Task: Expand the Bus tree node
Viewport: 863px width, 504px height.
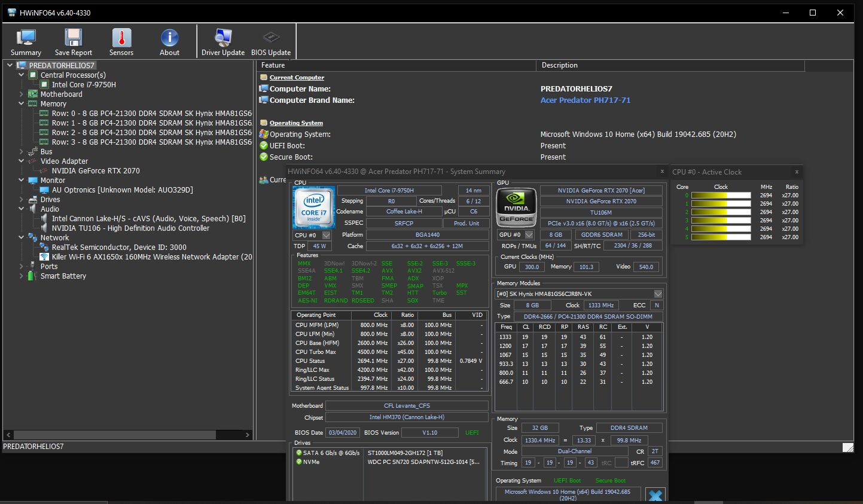Action: (x=22, y=151)
